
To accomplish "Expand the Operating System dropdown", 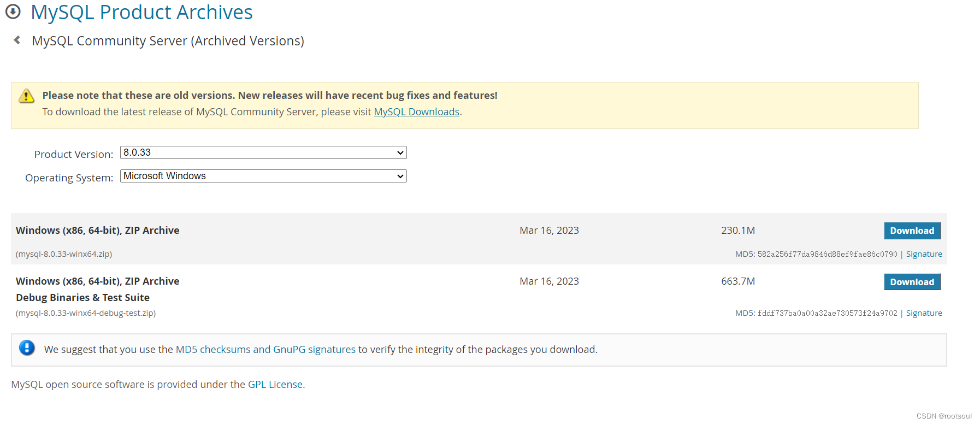I will pyautogui.click(x=263, y=176).
